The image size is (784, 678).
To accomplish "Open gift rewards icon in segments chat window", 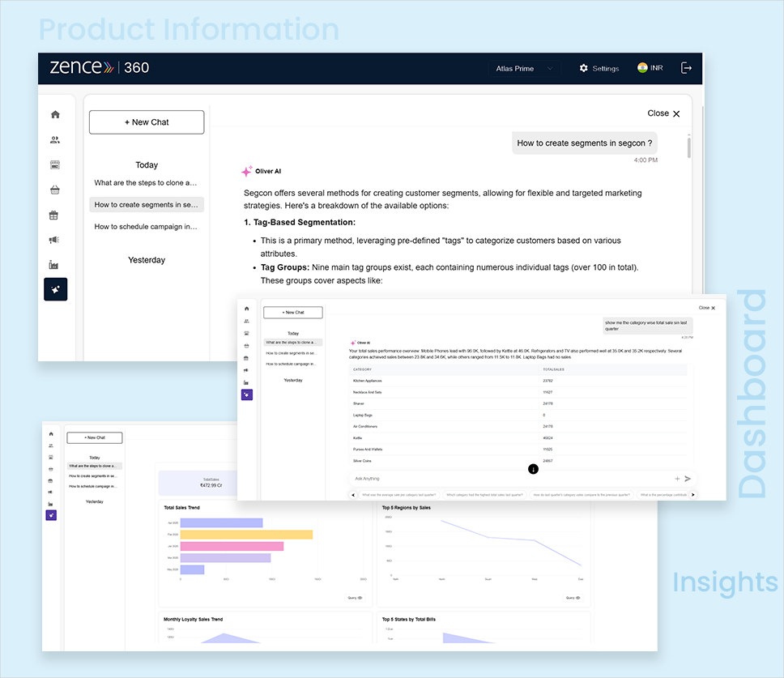I will [x=54, y=215].
